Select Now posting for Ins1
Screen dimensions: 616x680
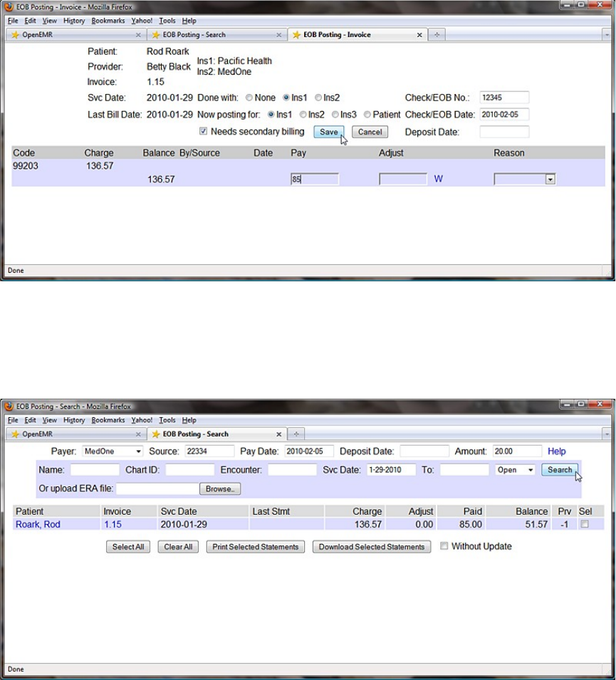point(271,115)
